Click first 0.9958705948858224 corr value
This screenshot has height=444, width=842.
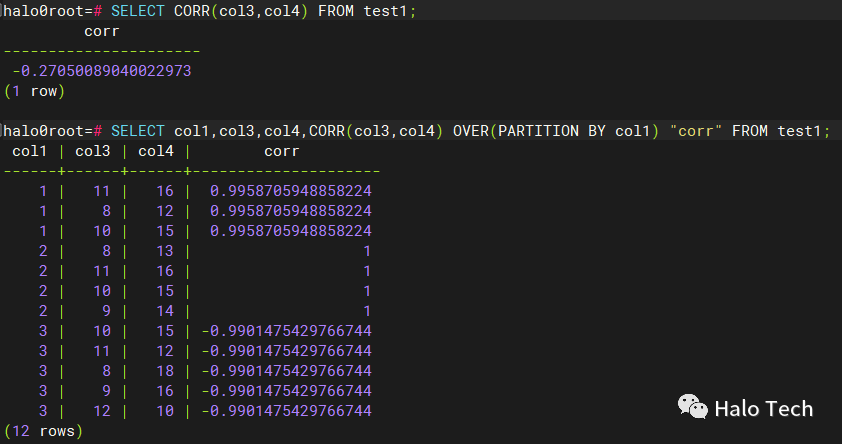tap(291, 191)
